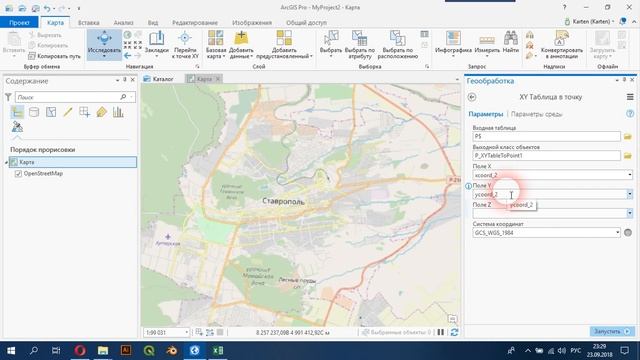Switch to List By Charts view
Viewport: 640px width, 360px height.
[x=118, y=111]
